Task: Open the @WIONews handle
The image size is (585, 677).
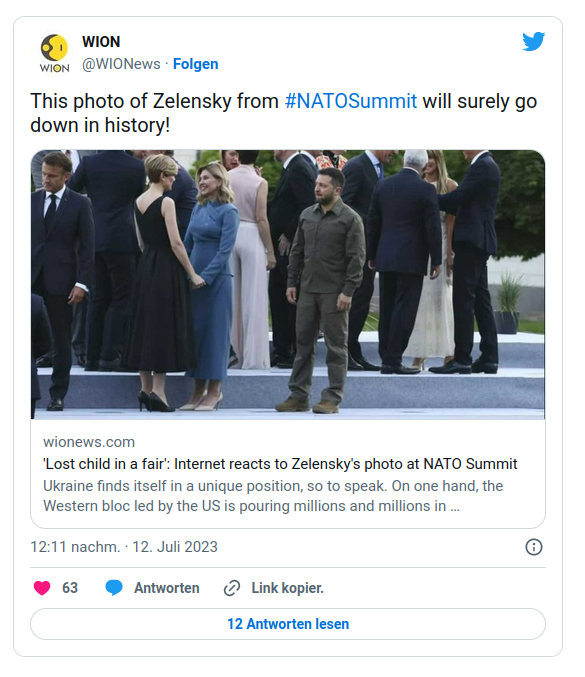Action: click(121, 64)
